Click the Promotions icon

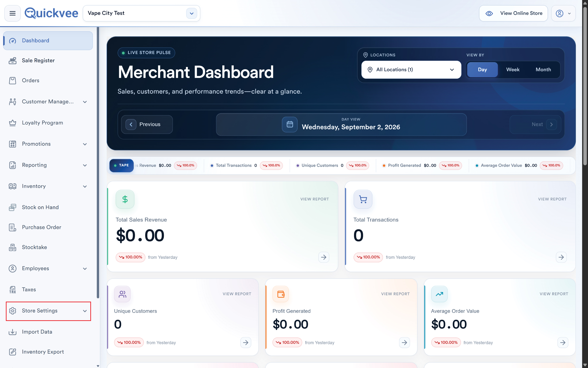(x=12, y=144)
